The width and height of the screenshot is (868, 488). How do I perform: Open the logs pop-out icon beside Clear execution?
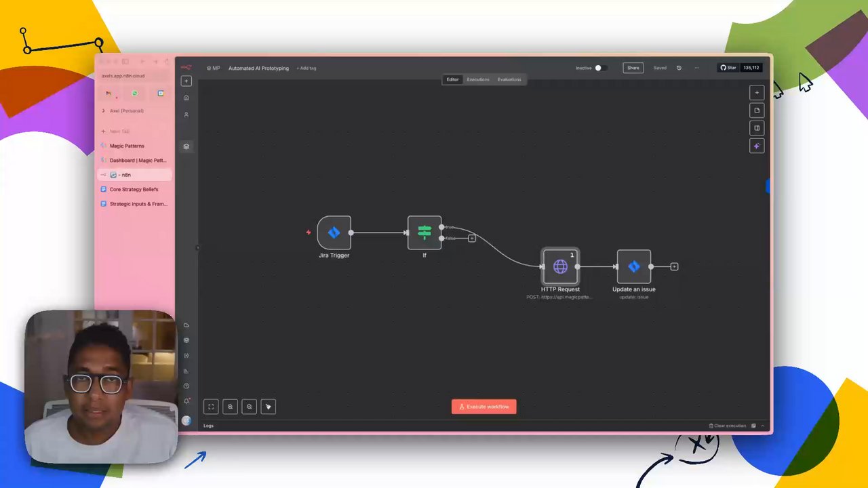(x=753, y=426)
